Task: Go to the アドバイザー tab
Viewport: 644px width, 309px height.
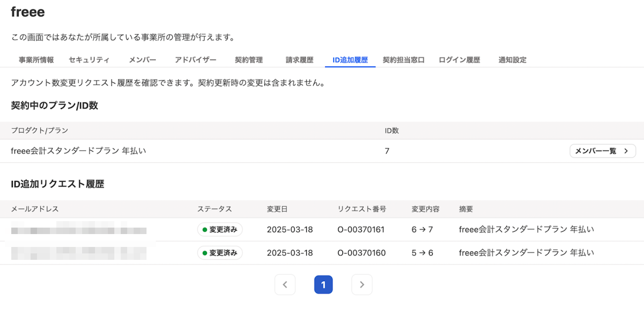Action: click(196, 60)
